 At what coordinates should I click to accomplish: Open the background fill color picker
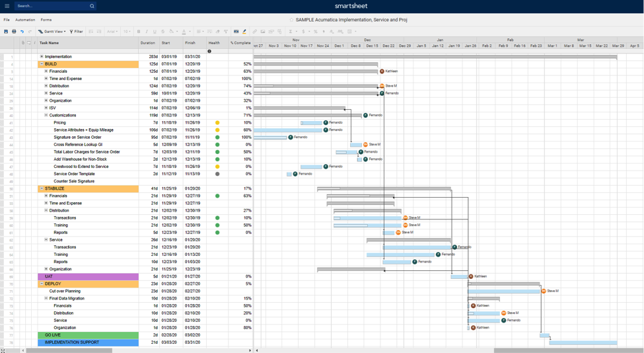pyautogui.click(x=173, y=31)
